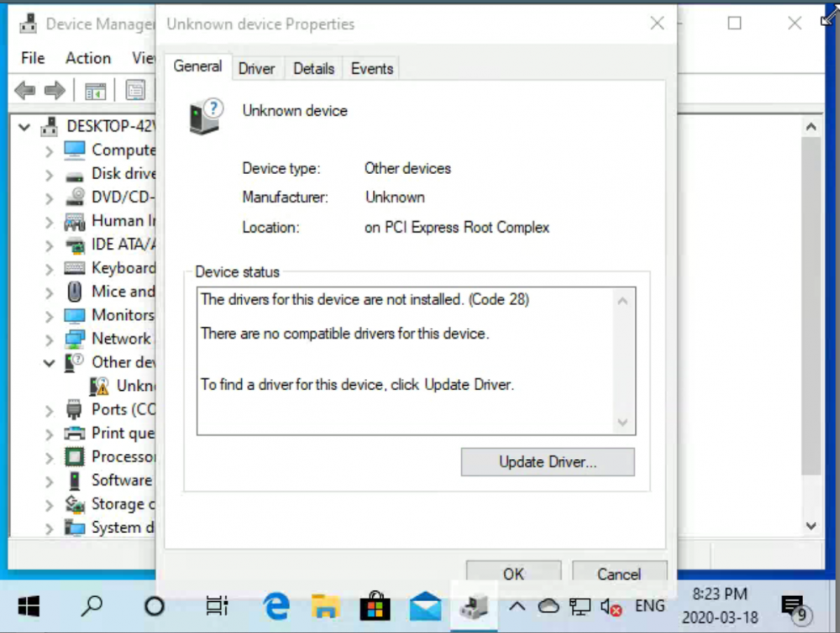Open Task View from the taskbar
Screen dimensions: 840x633
click(217, 606)
